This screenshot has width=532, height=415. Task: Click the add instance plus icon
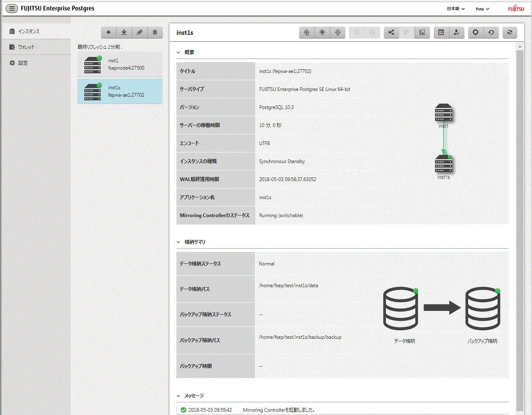108,32
